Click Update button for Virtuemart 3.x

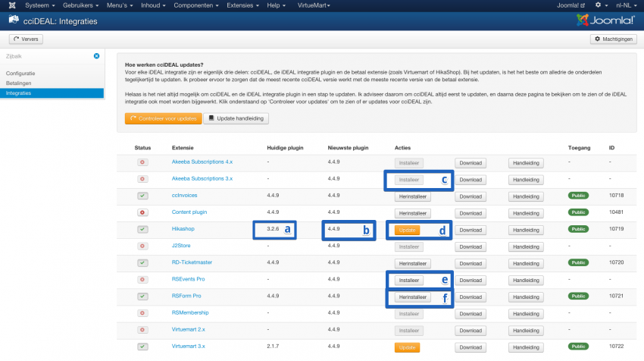pos(407,347)
